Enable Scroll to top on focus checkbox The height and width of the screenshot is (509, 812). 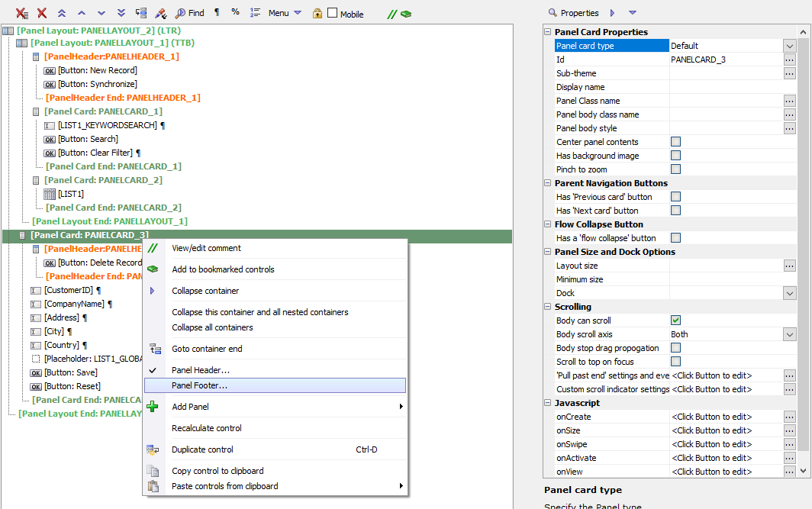pos(676,362)
